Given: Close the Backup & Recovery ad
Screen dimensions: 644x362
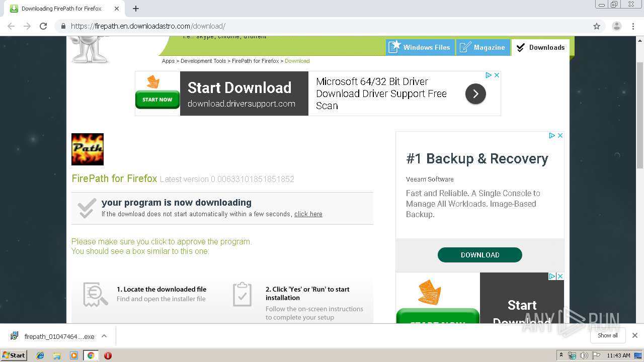Looking at the screenshot, I should (560, 135).
